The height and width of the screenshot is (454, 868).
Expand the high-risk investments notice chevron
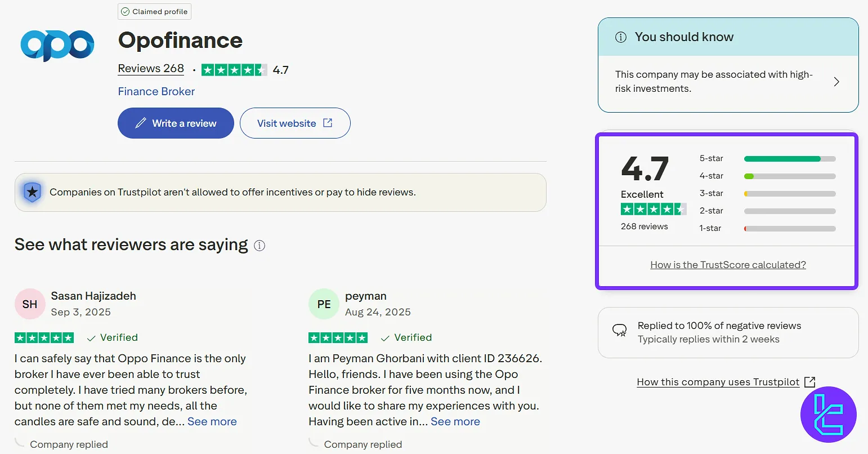coord(836,82)
